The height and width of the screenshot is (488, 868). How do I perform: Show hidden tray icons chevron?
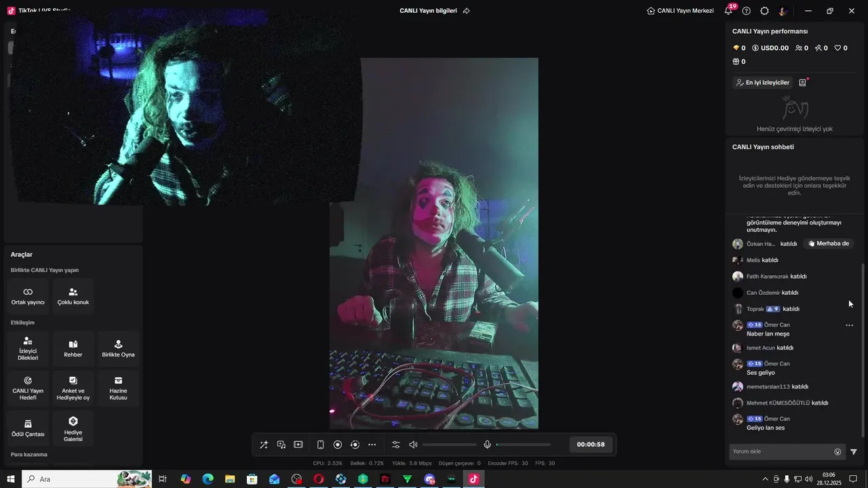766,479
